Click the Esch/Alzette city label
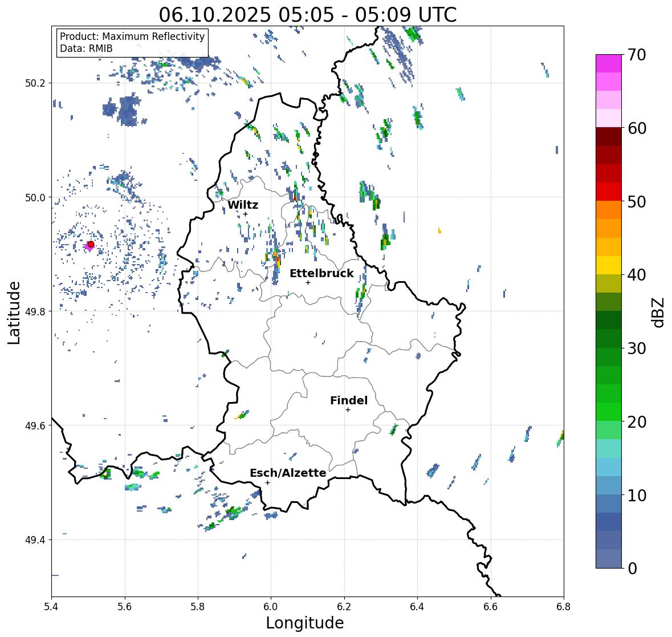Screen dimensions: 672x637 (288, 473)
